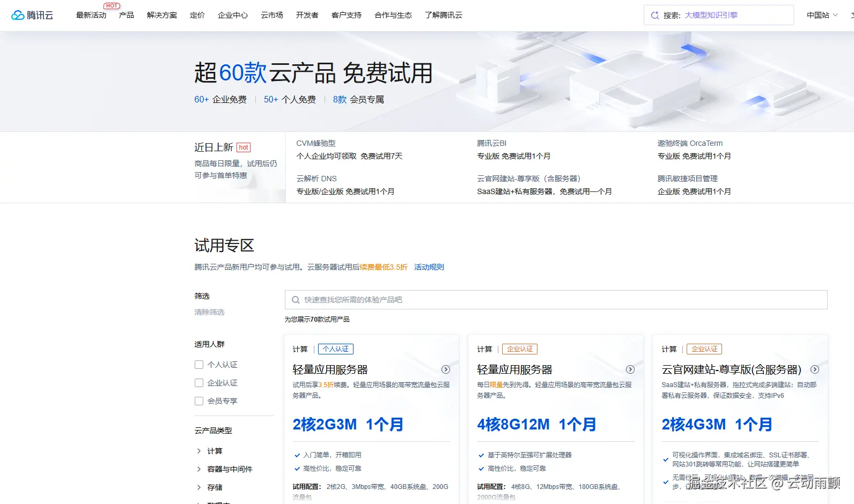Click 50+ 个人免费 banner link
Screen dimensions: 854x504
(290, 99)
